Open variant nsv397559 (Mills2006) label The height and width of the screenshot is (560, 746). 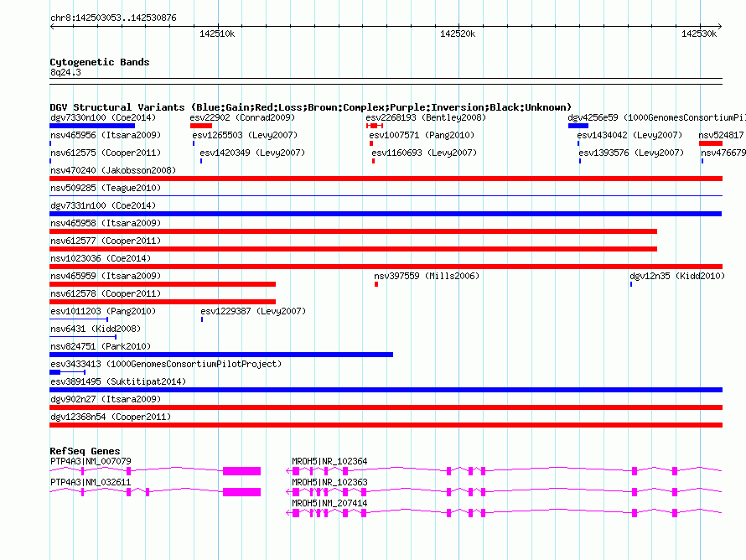click(427, 276)
